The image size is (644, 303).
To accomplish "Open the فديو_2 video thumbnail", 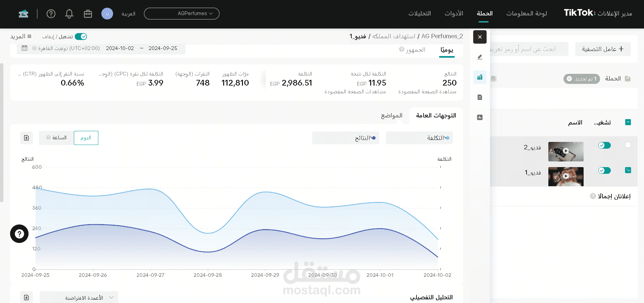I will click(566, 152).
